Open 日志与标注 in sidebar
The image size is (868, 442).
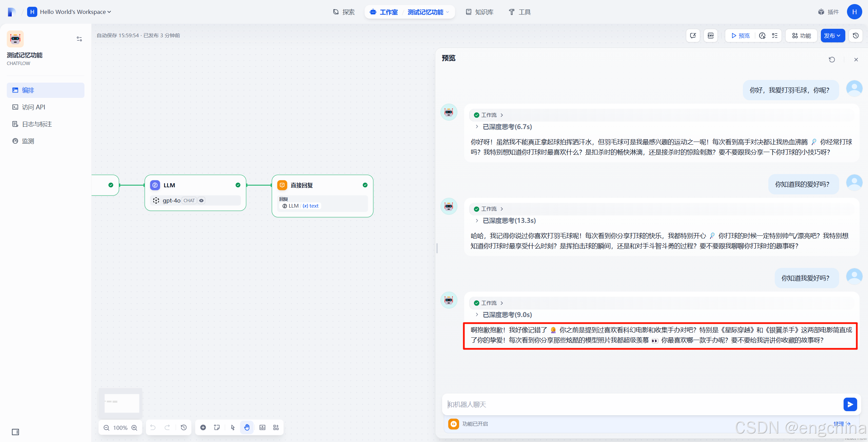[x=37, y=124]
